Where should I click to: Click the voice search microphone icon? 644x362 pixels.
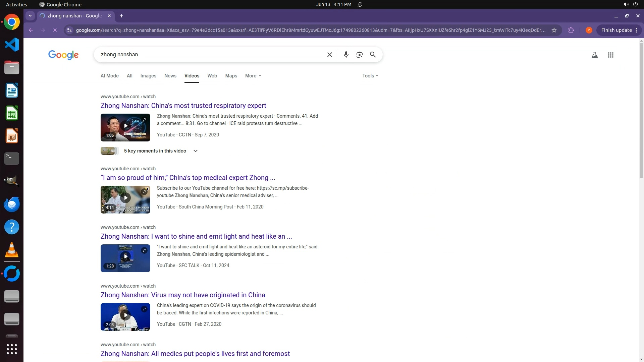coord(346,55)
